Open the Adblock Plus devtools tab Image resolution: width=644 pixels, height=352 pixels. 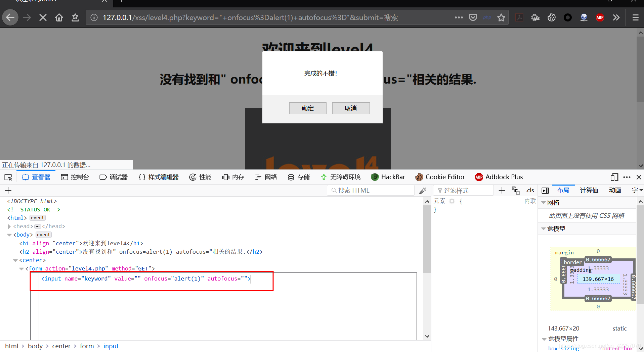tap(499, 177)
